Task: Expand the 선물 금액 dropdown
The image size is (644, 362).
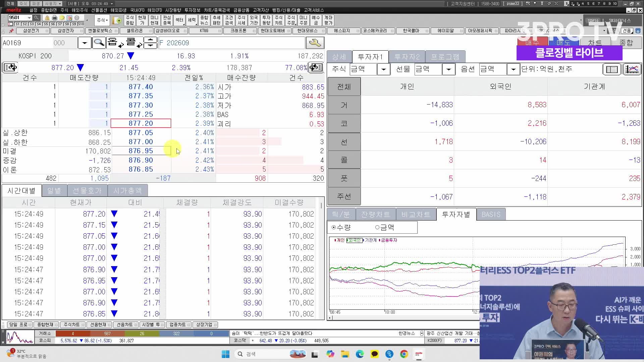Action: point(448,69)
